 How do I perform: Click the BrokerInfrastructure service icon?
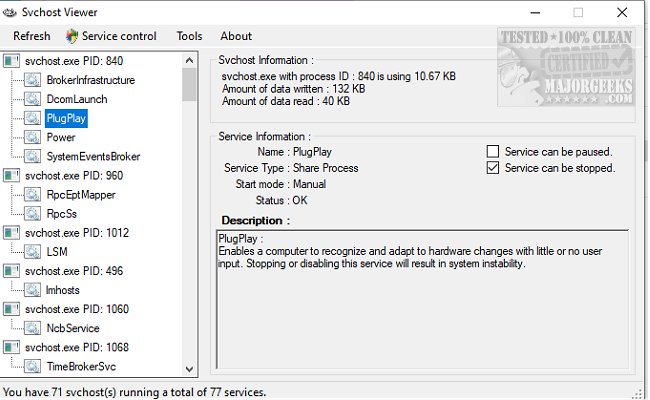click(33, 80)
